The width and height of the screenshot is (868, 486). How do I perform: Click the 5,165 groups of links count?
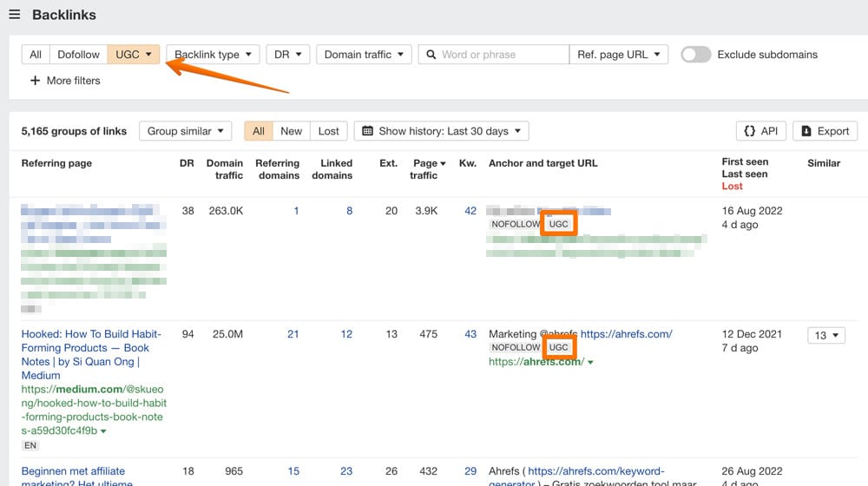[74, 131]
